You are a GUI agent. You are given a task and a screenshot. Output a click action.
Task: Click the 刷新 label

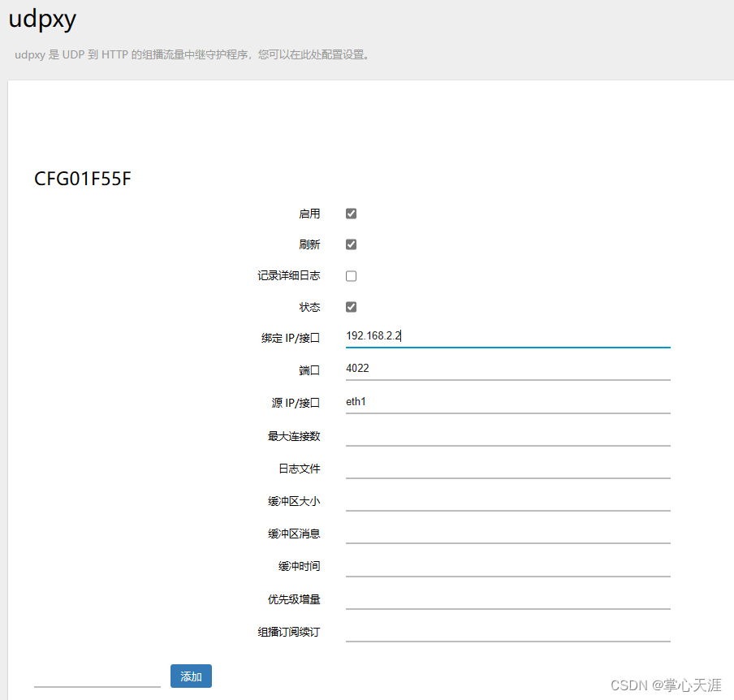click(x=309, y=245)
